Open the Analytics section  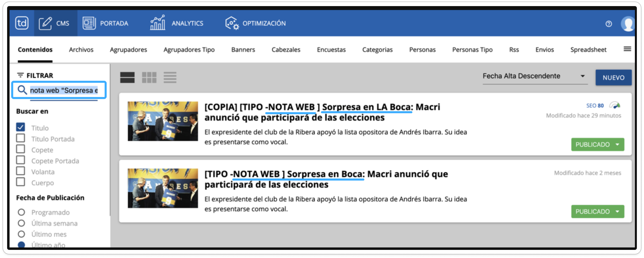coord(177,23)
